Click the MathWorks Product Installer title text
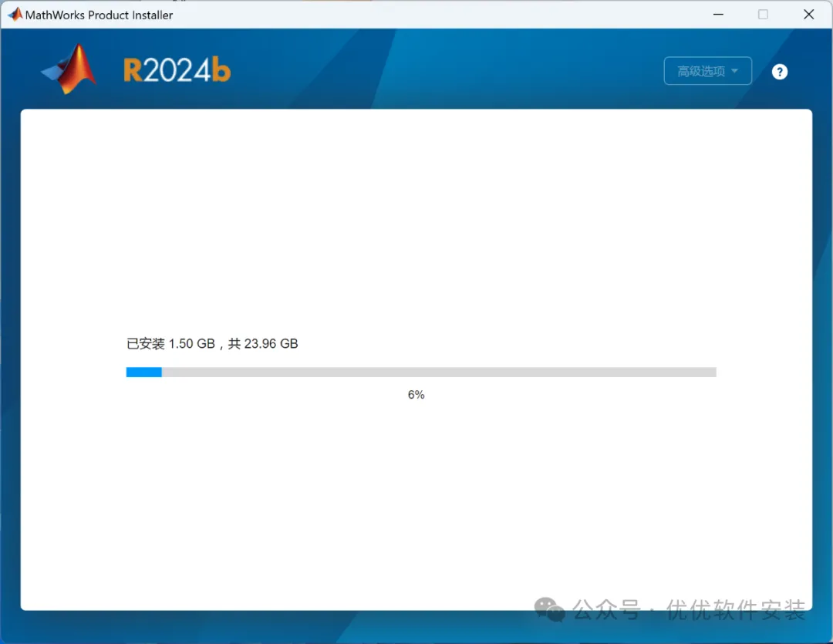Image resolution: width=833 pixels, height=644 pixels. click(99, 15)
